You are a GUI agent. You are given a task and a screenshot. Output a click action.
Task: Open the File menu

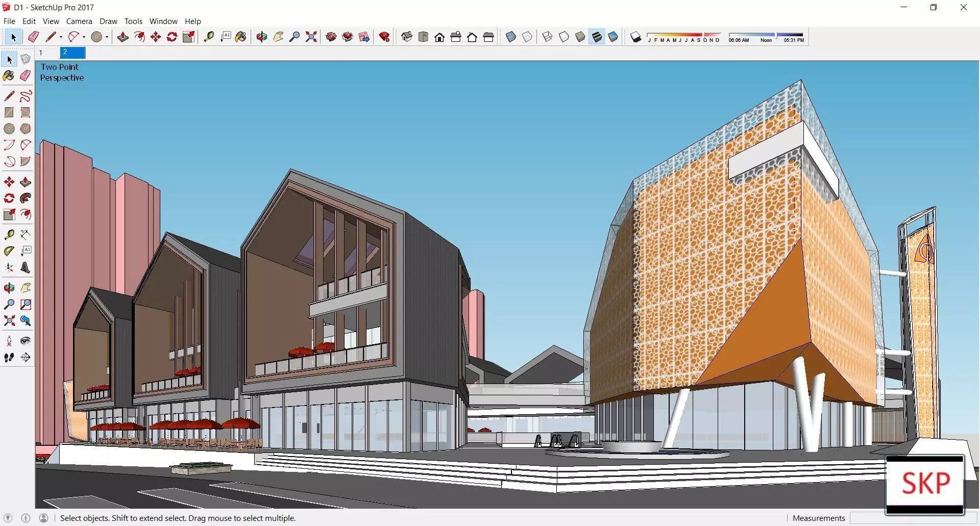coord(9,21)
